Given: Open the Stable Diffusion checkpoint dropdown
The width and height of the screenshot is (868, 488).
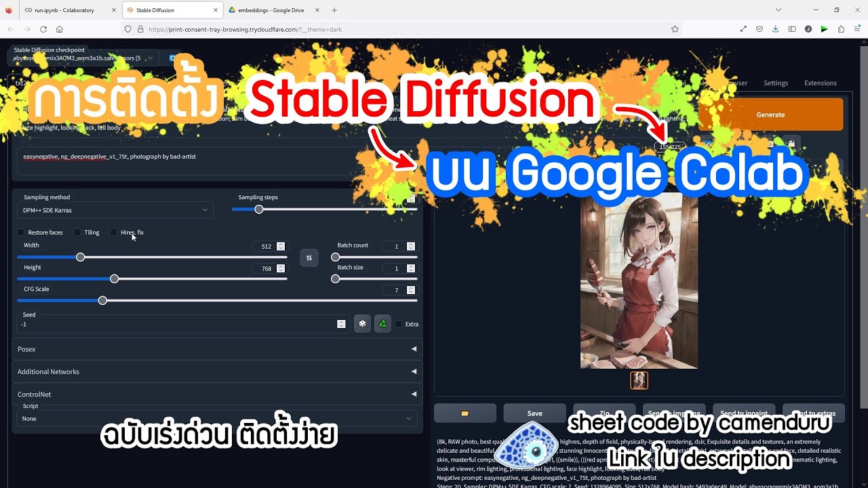Looking at the screenshot, I should 85,58.
